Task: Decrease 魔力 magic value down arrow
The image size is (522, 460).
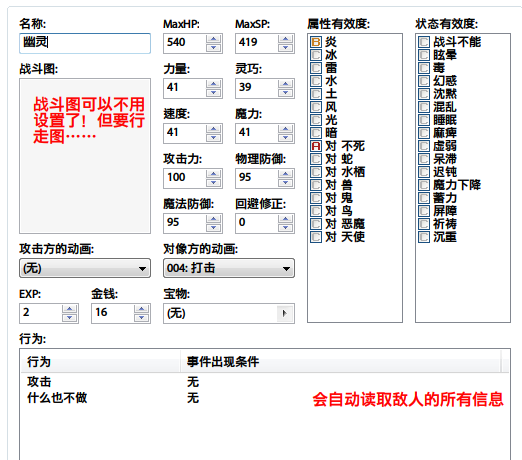Action: [x=285, y=138]
